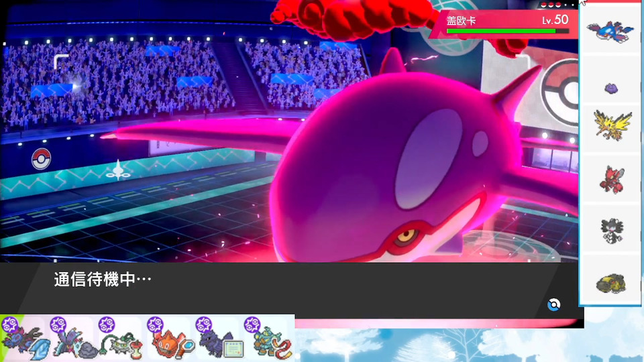Click the Poké Ball logo on the left stadium wall

(41, 160)
